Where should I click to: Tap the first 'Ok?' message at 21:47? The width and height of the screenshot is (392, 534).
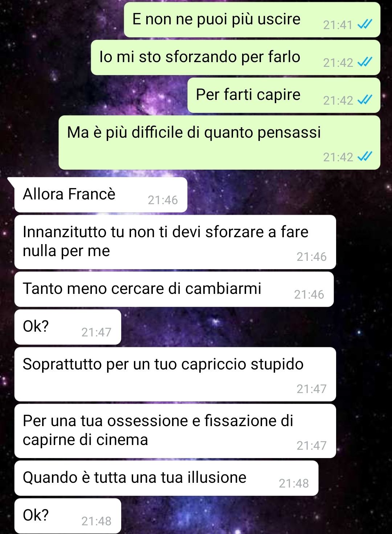click(68, 327)
